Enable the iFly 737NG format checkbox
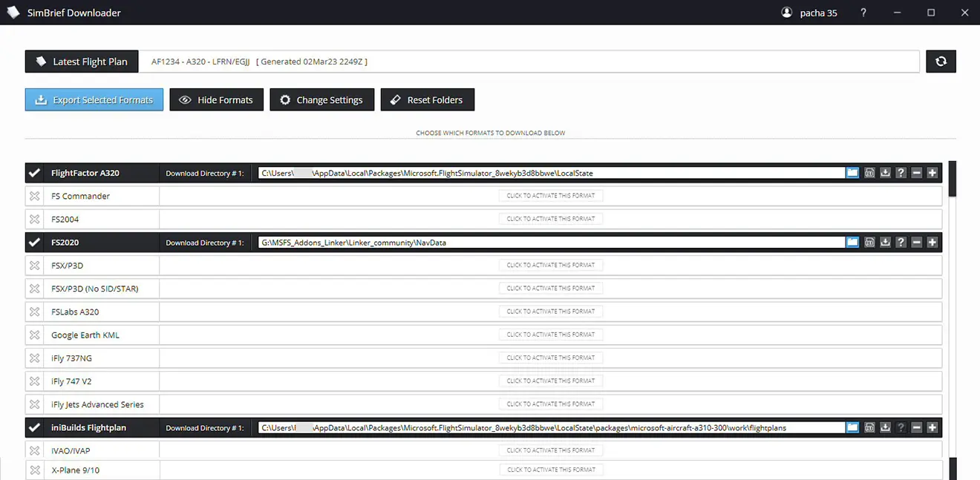This screenshot has width=980, height=480. click(x=34, y=358)
